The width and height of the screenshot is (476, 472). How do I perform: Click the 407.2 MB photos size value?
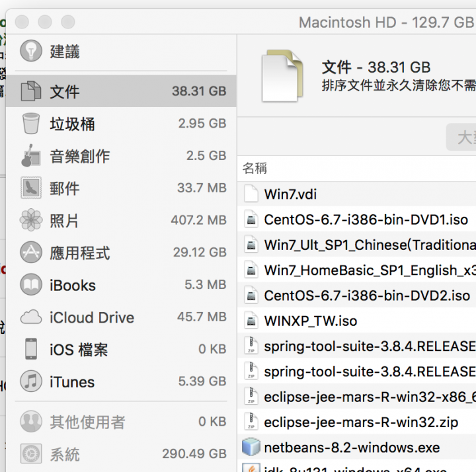198,220
